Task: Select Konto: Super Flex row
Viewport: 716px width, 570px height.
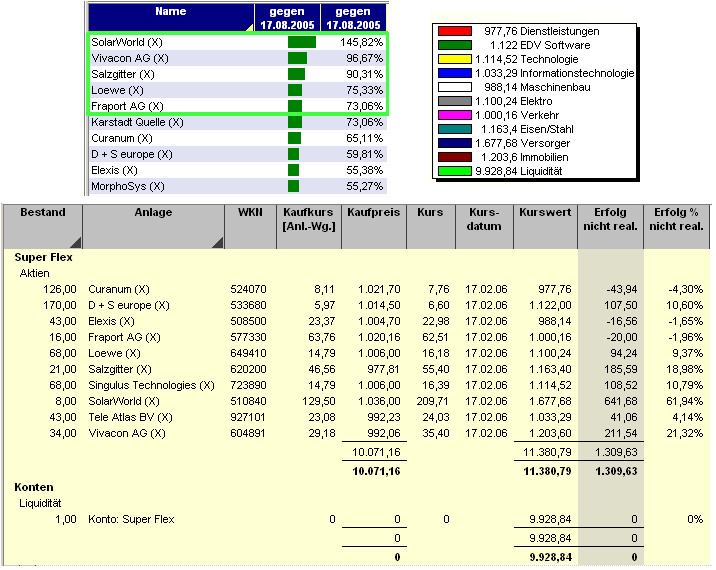Action: click(x=356, y=519)
